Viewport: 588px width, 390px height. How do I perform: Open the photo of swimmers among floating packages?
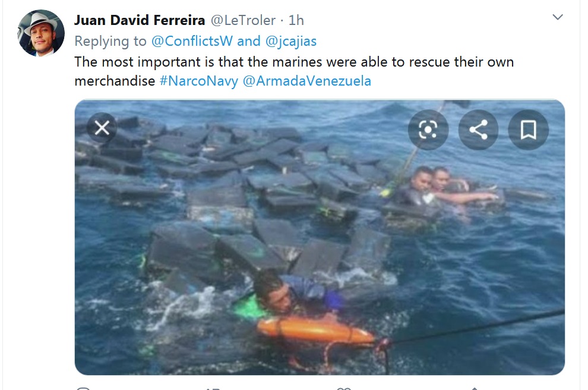[x=320, y=237]
